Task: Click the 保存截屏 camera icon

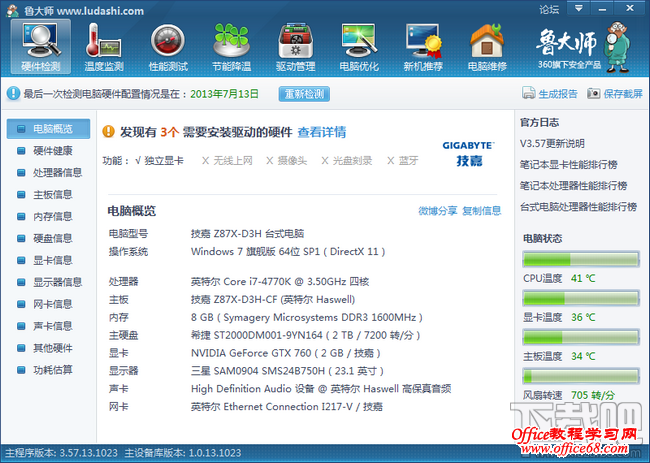Action: pos(593,93)
